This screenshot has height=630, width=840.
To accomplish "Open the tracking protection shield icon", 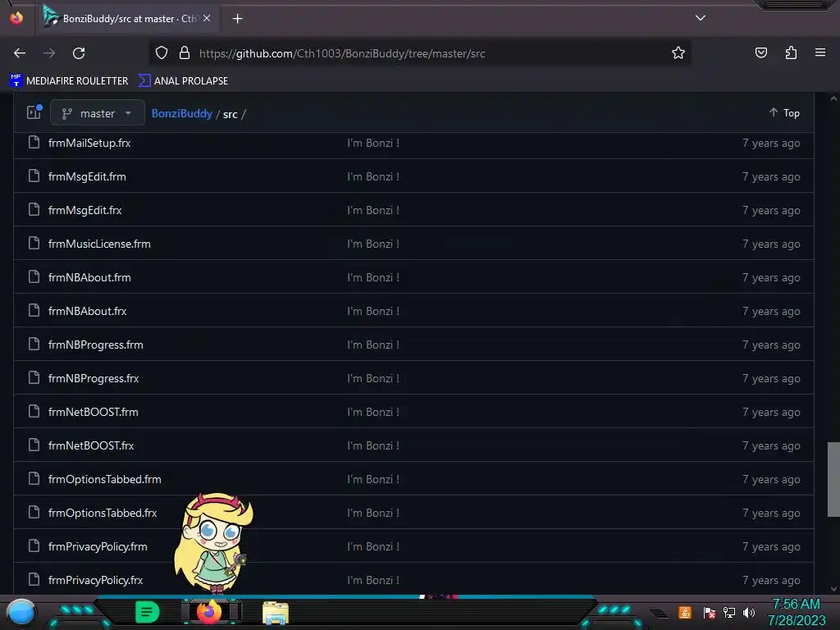I will [x=162, y=53].
